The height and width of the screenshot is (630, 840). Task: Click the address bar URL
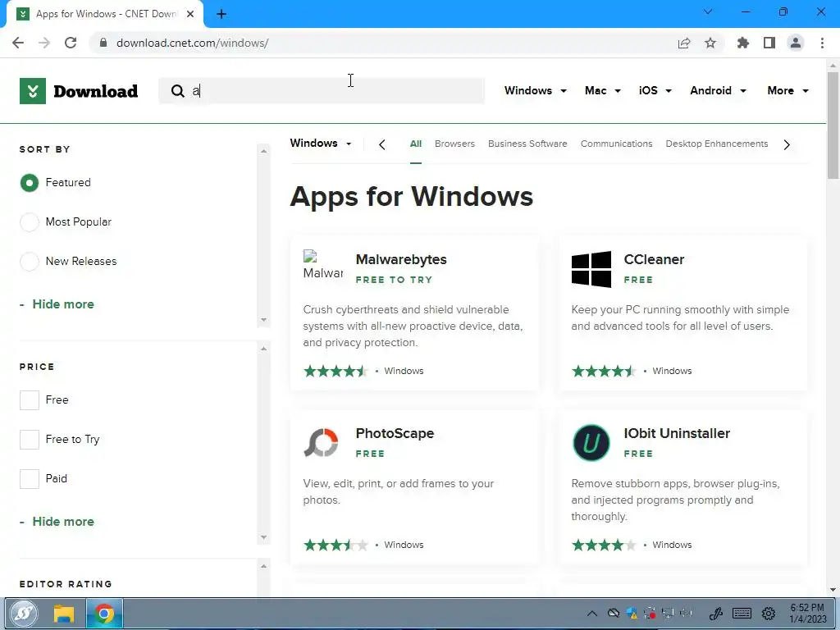(x=192, y=43)
